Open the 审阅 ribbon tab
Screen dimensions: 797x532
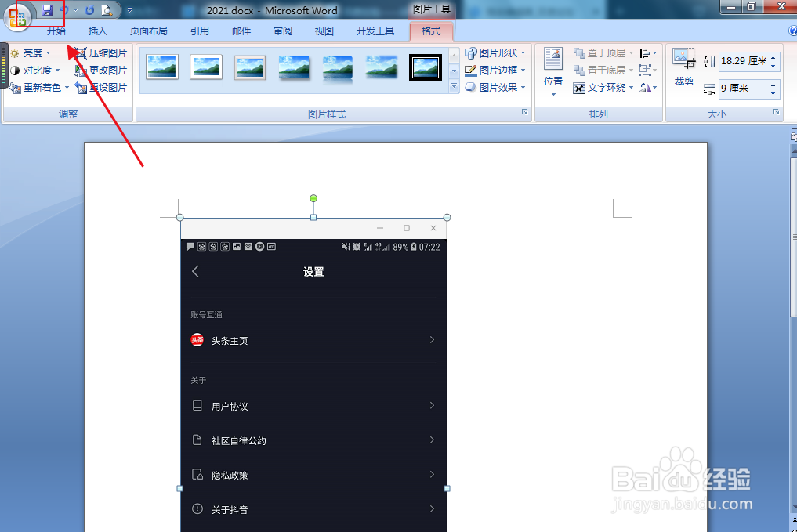click(x=283, y=31)
